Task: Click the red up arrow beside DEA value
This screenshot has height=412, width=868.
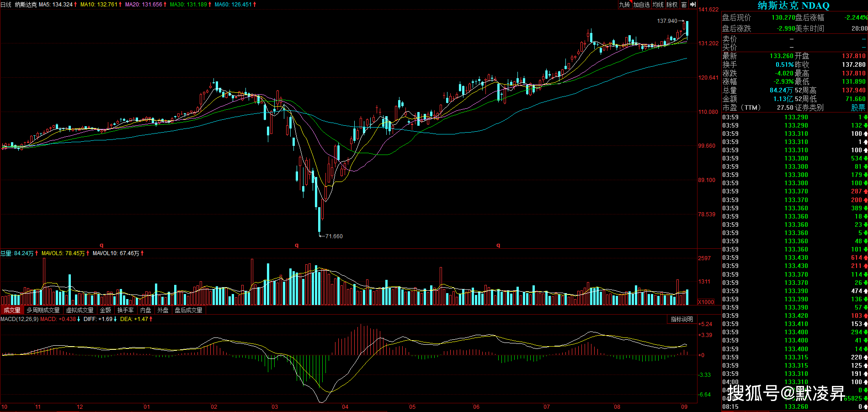Action: tap(151, 319)
